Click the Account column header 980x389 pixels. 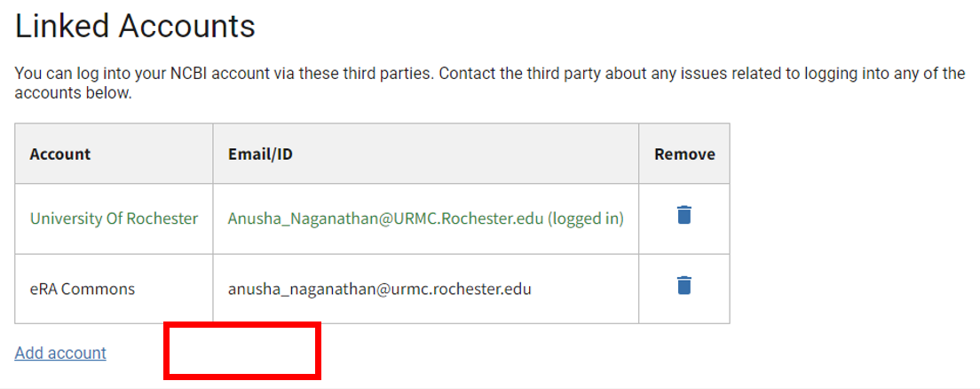click(x=60, y=154)
